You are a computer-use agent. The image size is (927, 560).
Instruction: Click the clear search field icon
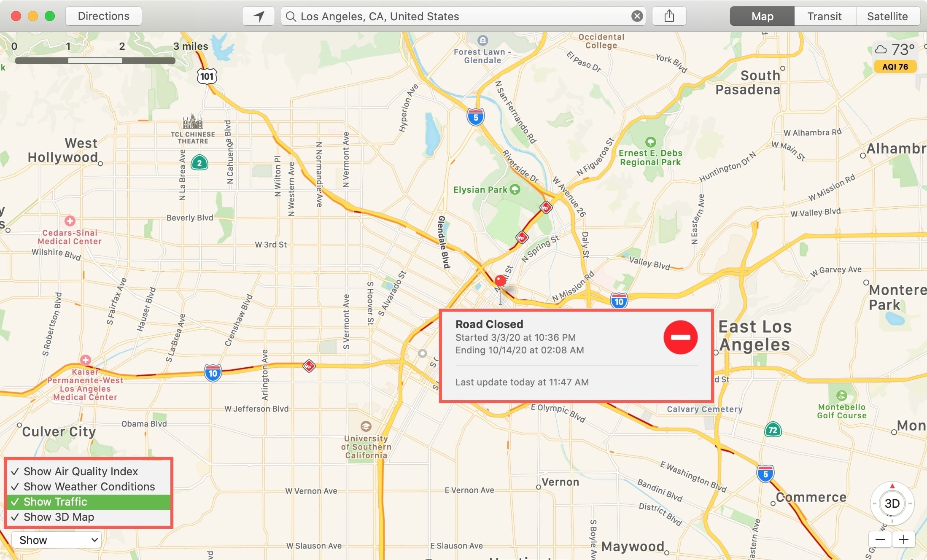pos(637,16)
